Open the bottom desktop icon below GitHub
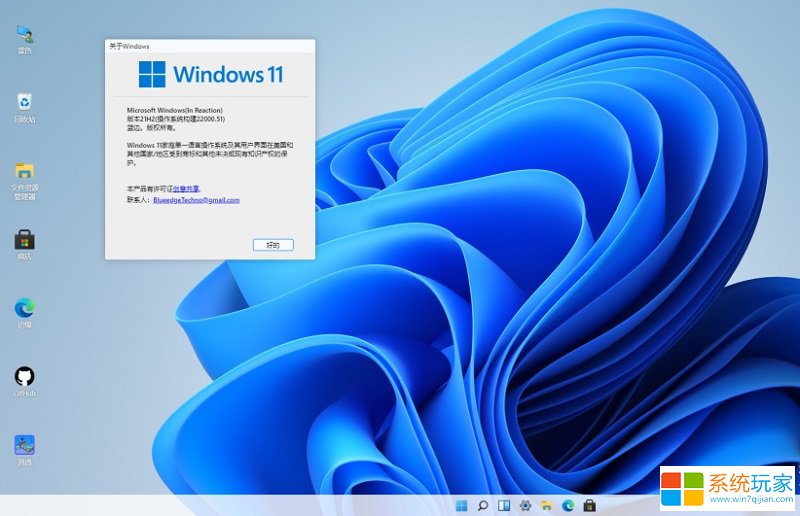The width and height of the screenshot is (800, 516). click(x=24, y=450)
